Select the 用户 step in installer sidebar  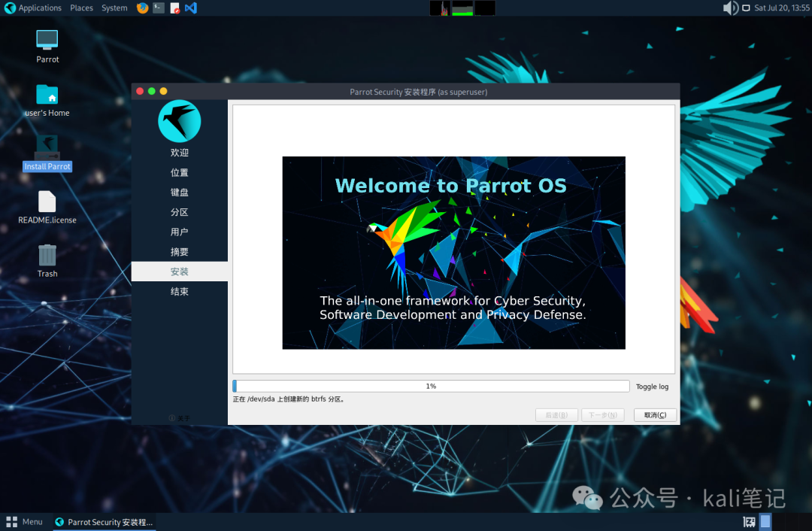(x=179, y=232)
